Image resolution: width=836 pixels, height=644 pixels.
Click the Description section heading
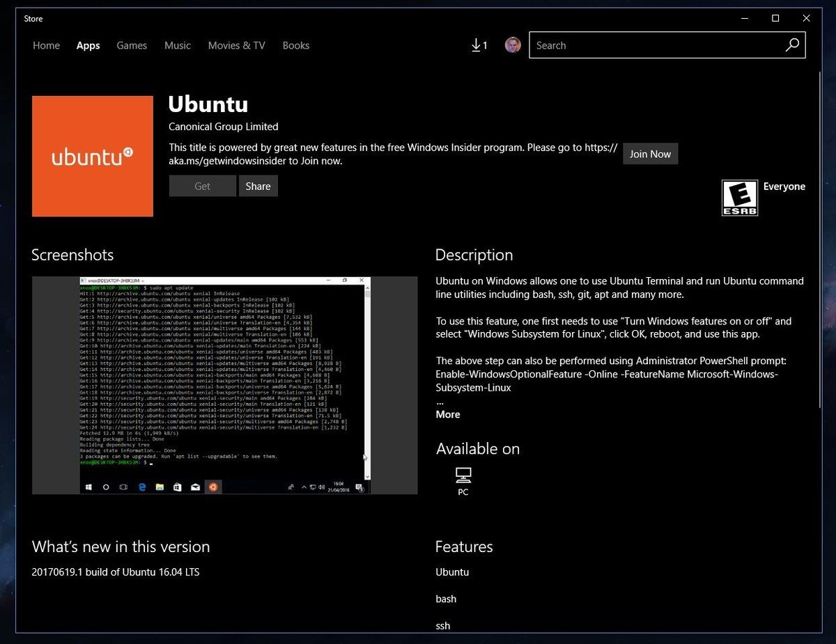point(474,255)
